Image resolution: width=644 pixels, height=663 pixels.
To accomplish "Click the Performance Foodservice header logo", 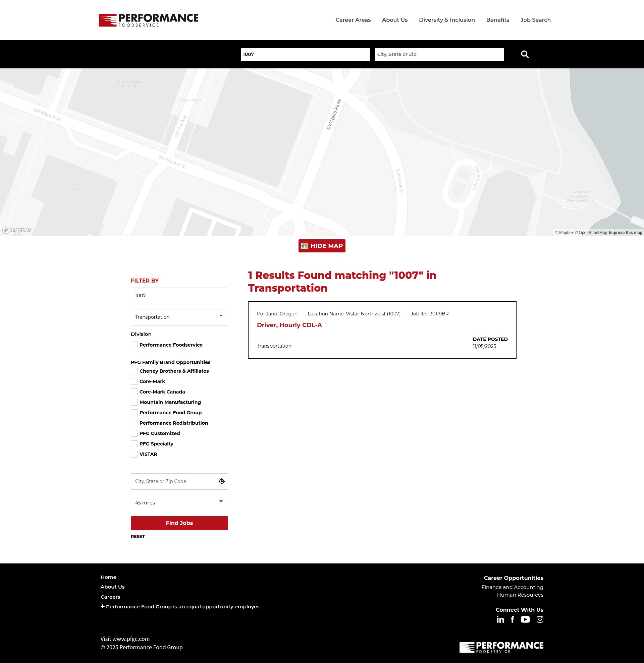I will 149,20.
